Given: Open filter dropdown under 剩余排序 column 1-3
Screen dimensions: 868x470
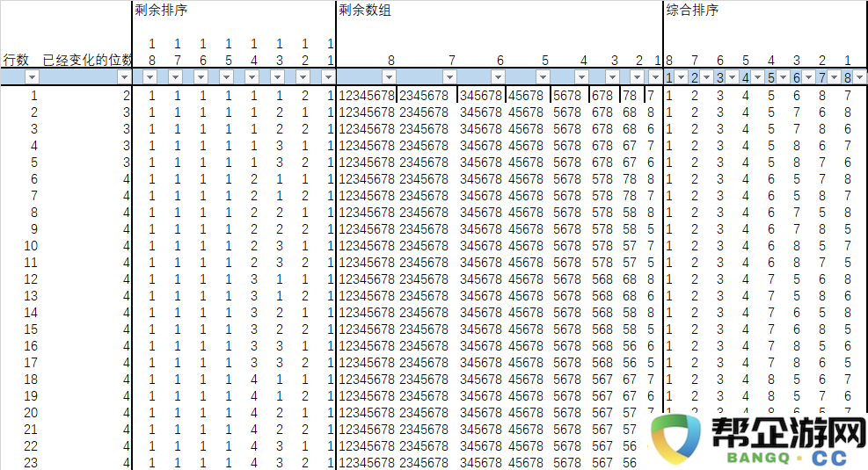Looking at the screenshot, I should [277, 76].
